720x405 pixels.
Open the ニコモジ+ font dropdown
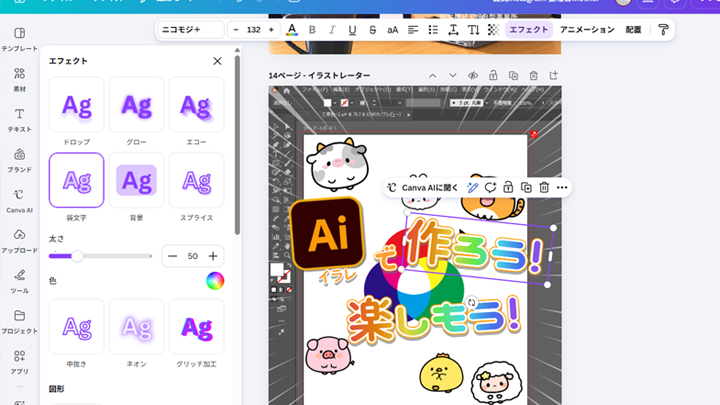[x=191, y=29]
